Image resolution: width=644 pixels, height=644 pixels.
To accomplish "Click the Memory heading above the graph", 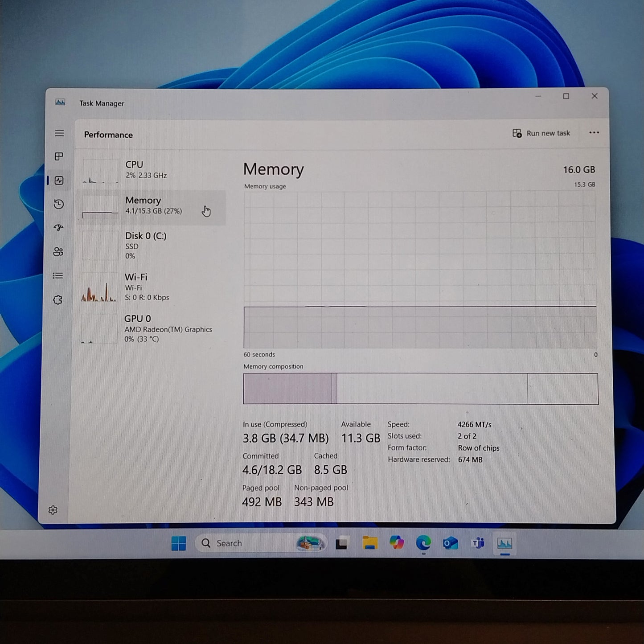I will [x=273, y=169].
